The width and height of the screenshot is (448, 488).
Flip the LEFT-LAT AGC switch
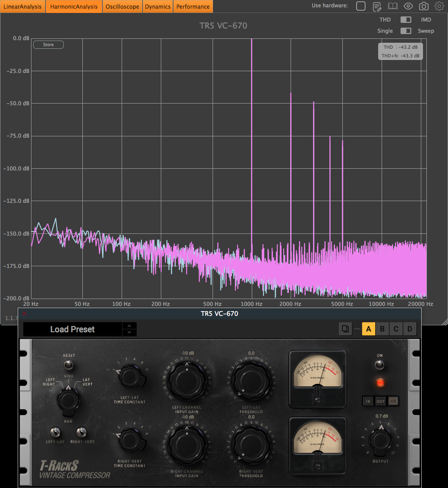pos(55,432)
